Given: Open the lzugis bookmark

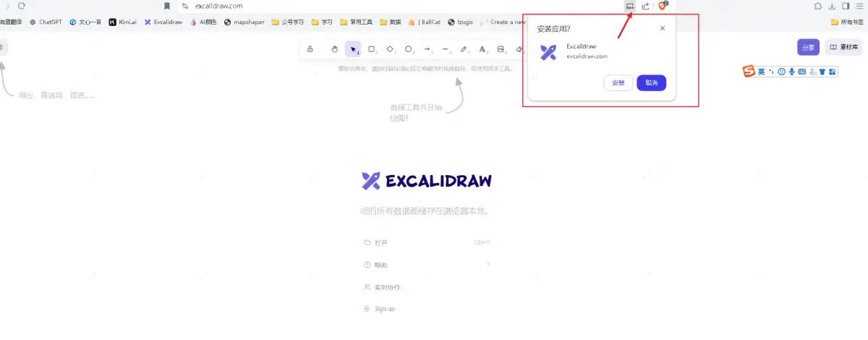Looking at the screenshot, I should pyautogui.click(x=460, y=22).
